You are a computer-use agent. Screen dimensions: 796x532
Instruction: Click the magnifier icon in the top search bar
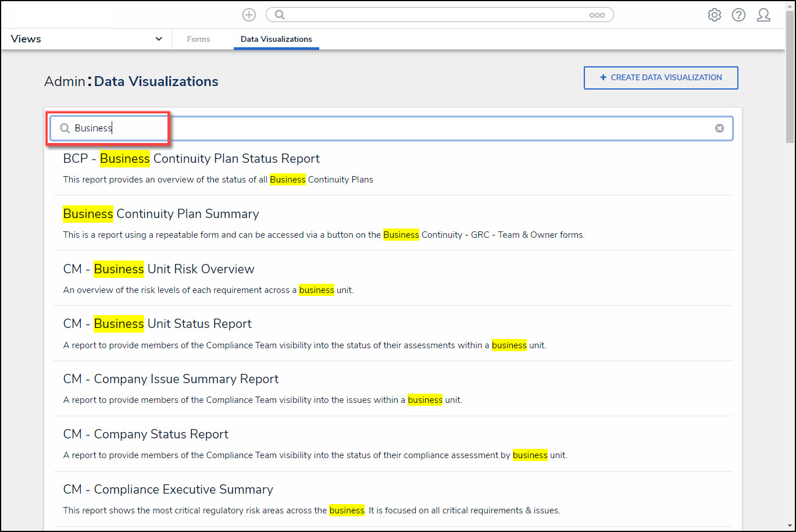(x=280, y=15)
